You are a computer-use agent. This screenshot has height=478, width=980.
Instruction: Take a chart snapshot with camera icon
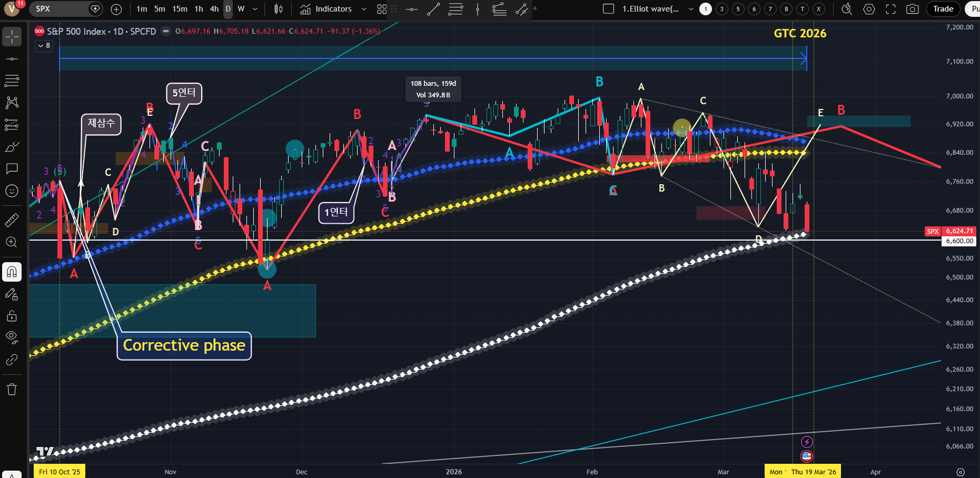coord(912,9)
